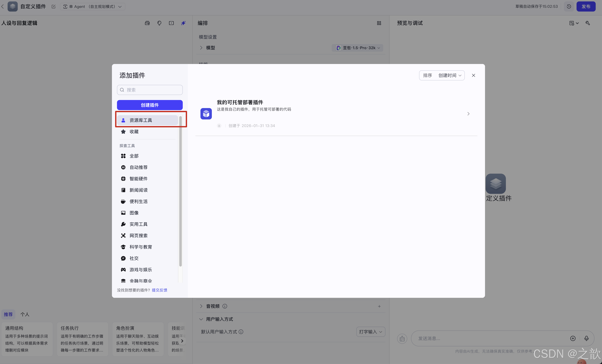Open the 单 Agent mode dropdown
This screenshot has height=364, width=602.
pyautogui.click(x=93, y=7)
